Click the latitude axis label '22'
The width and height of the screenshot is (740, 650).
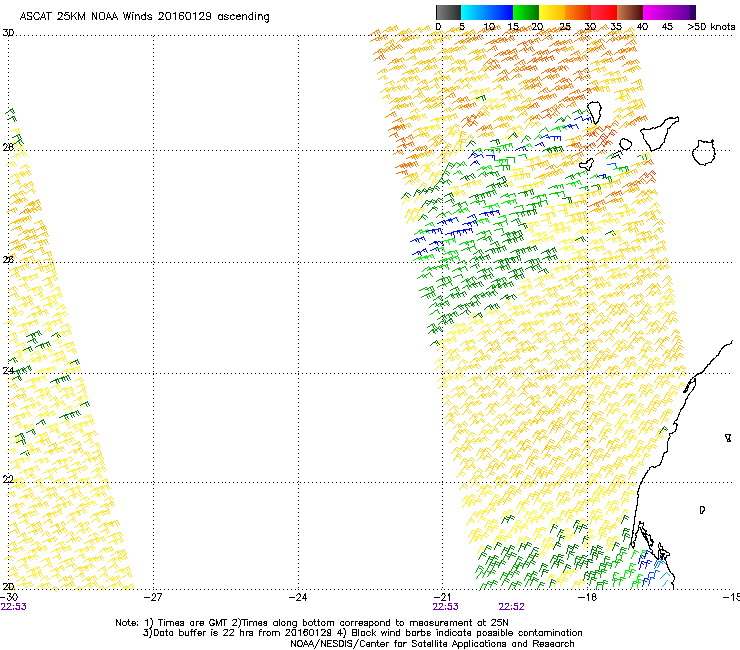click(8, 479)
